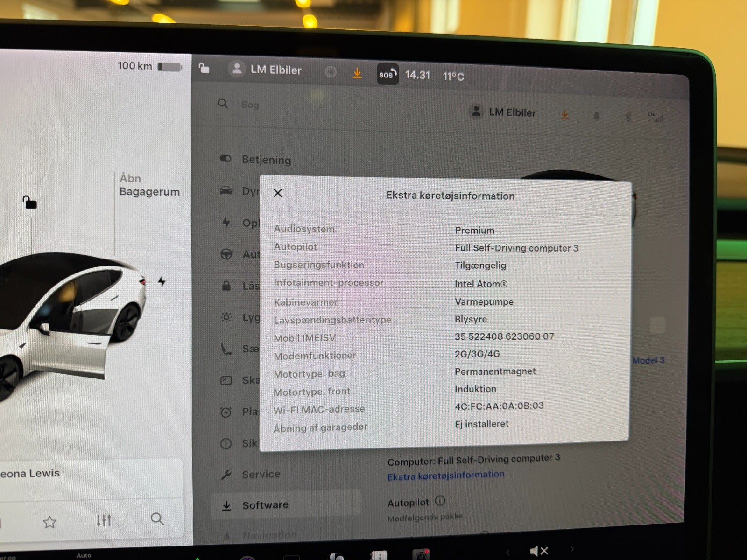Show Autopilot package info icon

(440, 501)
